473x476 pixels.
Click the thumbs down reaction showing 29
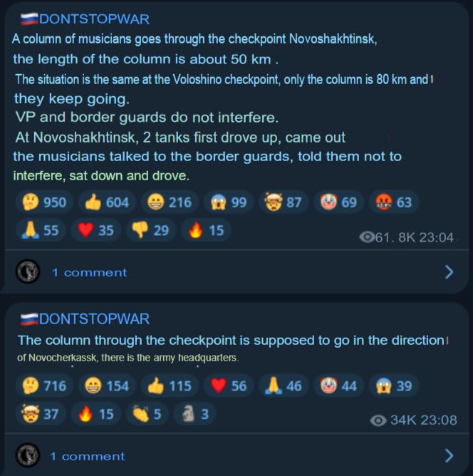(151, 230)
